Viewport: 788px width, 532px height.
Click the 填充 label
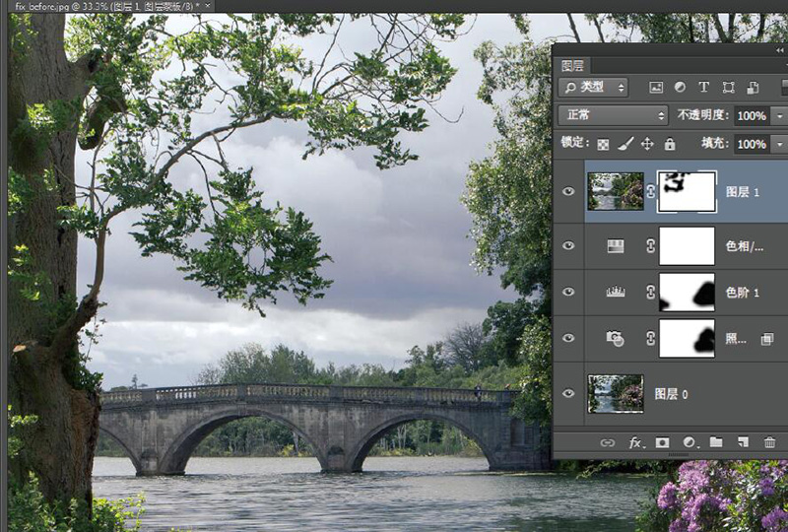coord(715,143)
